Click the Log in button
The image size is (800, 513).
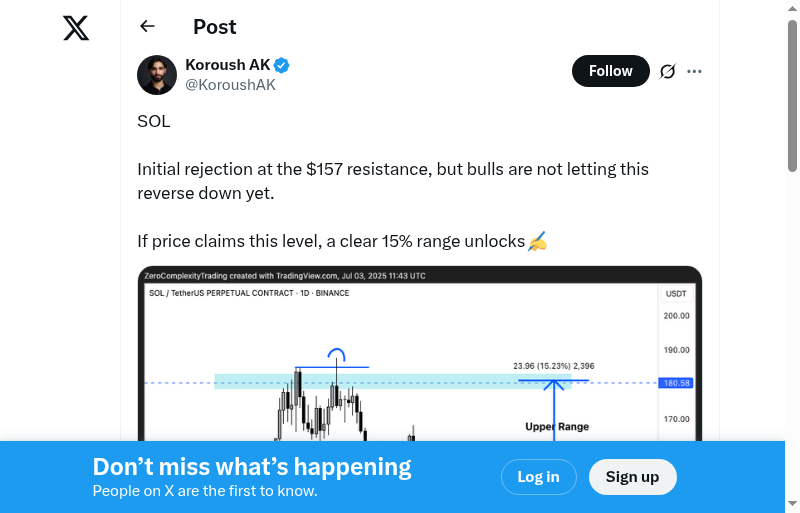click(538, 477)
